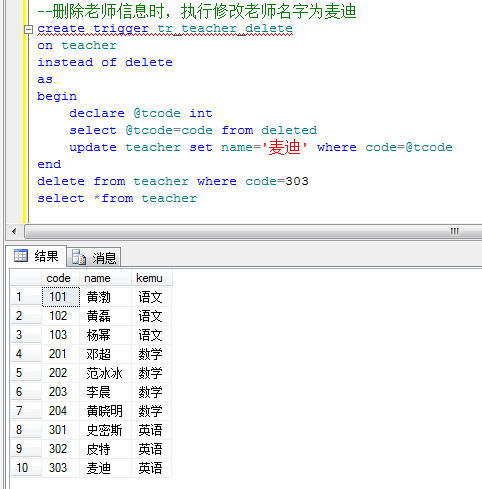Click the name cell 黄磊
482x489 pixels.
click(105, 316)
